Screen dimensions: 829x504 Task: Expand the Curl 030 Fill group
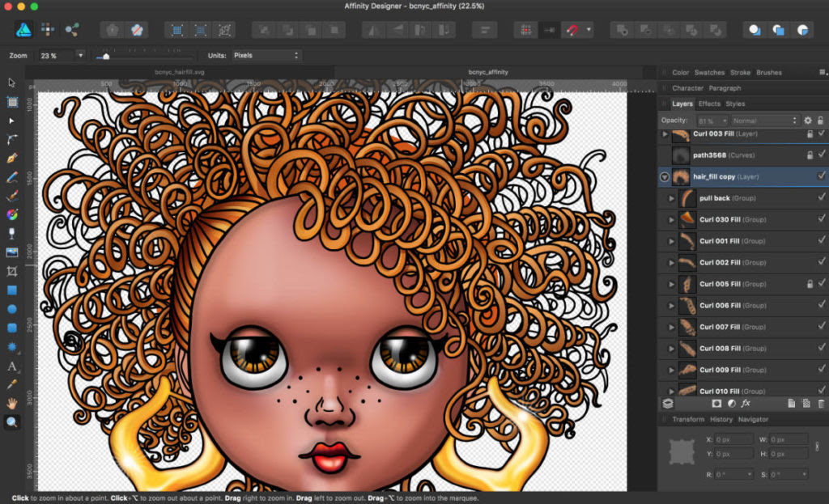point(671,219)
